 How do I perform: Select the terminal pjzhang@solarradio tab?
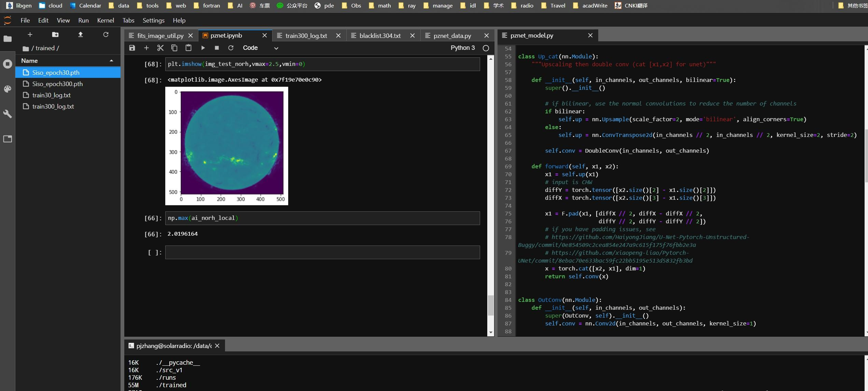tap(174, 346)
